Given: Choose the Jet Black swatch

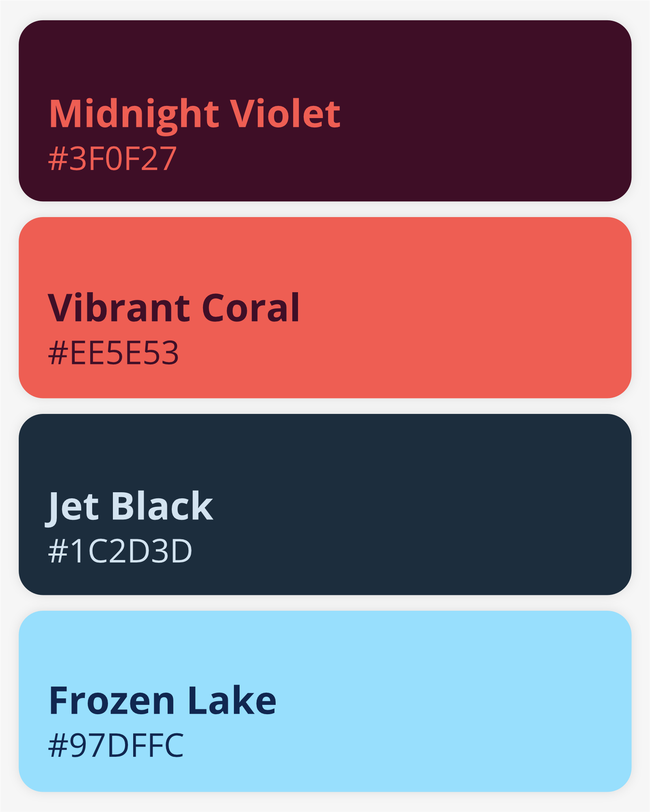Looking at the screenshot, I should [325, 504].
